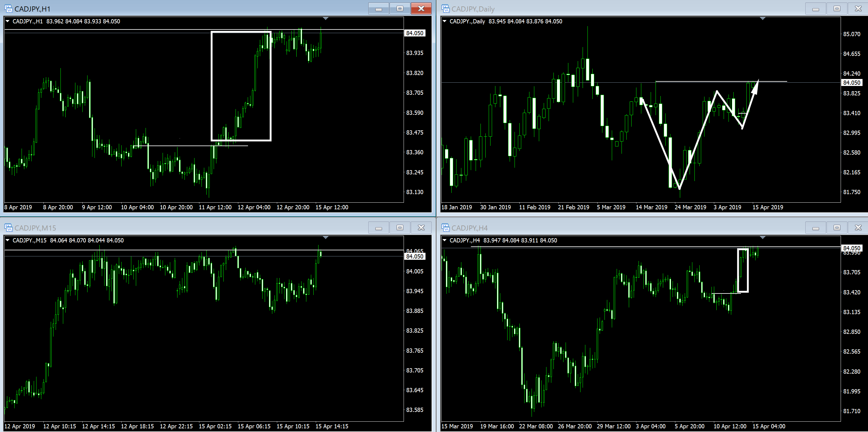This screenshot has height=432, width=868.
Task: Click the CADJPY,H1 window chart icon
Action: (x=8, y=9)
